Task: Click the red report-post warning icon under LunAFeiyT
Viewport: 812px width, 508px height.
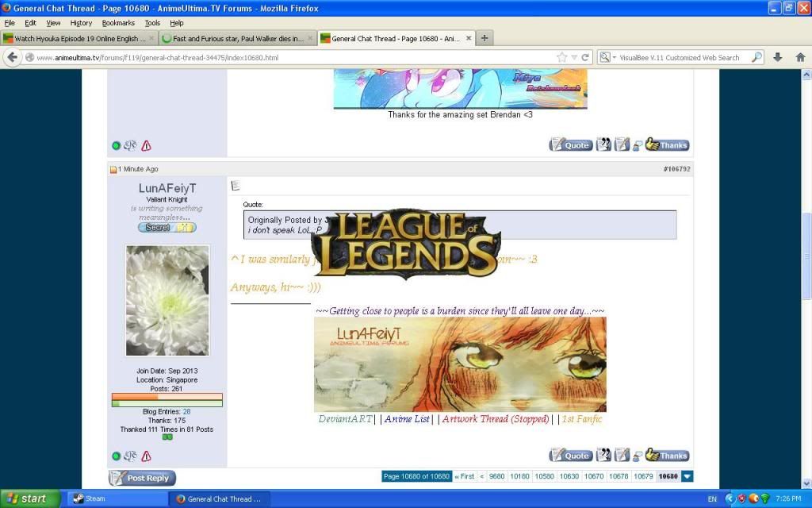Action: (146, 456)
